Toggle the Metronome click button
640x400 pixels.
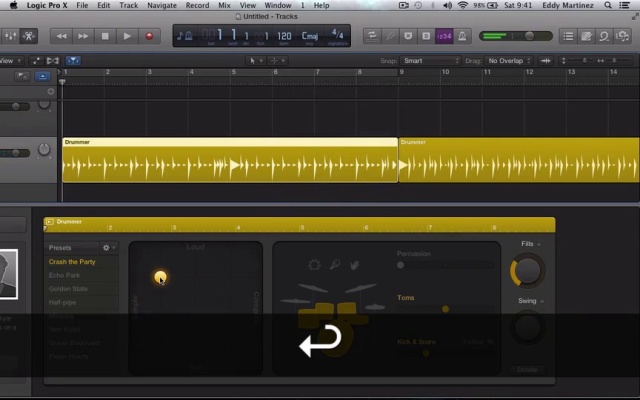coord(462,36)
